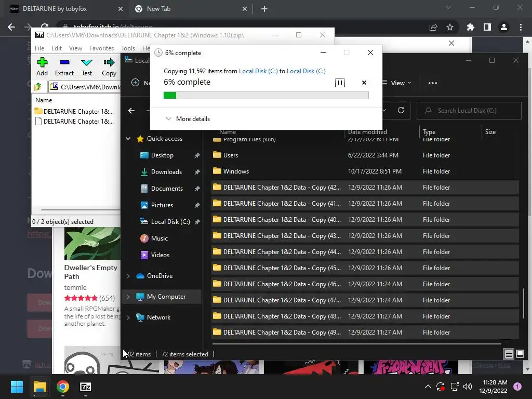Image resolution: width=532 pixels, height=399 pixels.
Task: Expand the Network tree node
Action: pyautogui.click(x=128, y=317)
